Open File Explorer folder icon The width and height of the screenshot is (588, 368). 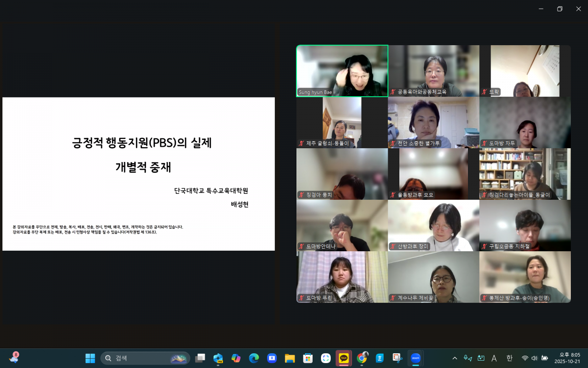click(290, 358)
